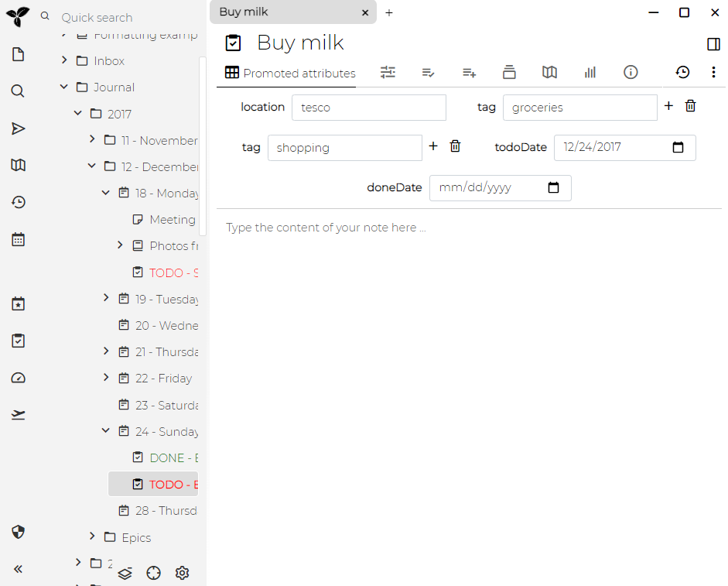Open the note actions three-dot menu
728x586 pixels.
[x=713, y=72]
